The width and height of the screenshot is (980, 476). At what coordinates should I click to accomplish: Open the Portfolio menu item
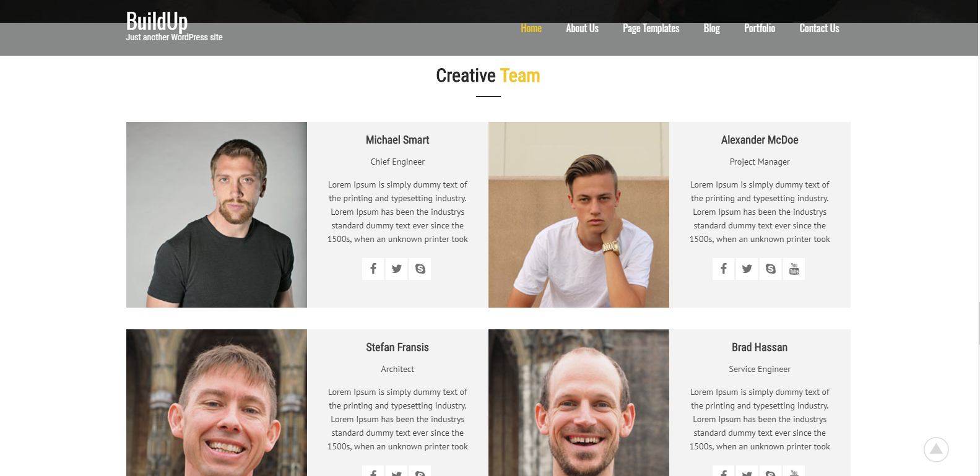760,28
